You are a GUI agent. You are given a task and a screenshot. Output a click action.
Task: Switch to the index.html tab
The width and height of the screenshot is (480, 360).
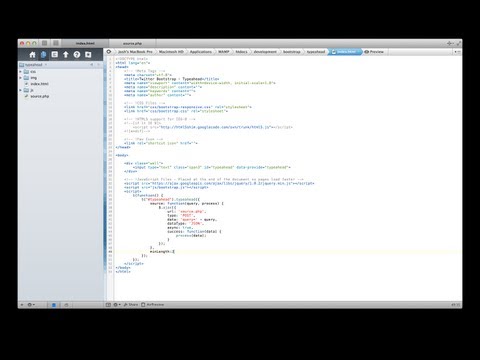[85, 43]
